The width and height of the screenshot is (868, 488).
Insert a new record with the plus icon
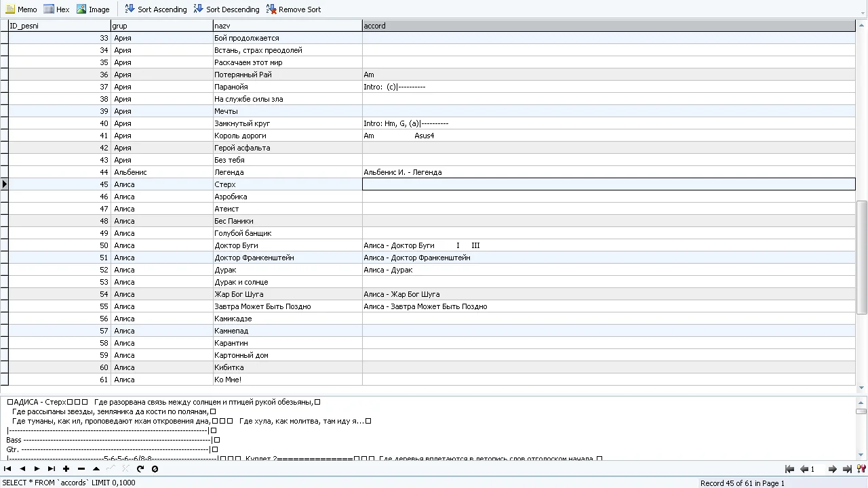tap(66, 468)
